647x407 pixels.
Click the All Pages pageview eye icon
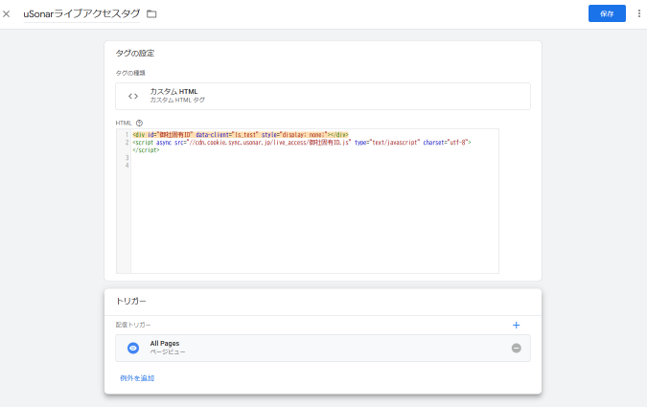click(x=133, y=348)
